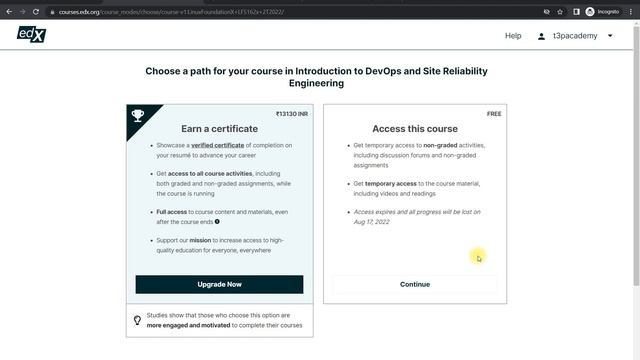This screenshot has width=640, height=360.
Task: Click 'more engaged and motivated' text
Action: [188, 325]
